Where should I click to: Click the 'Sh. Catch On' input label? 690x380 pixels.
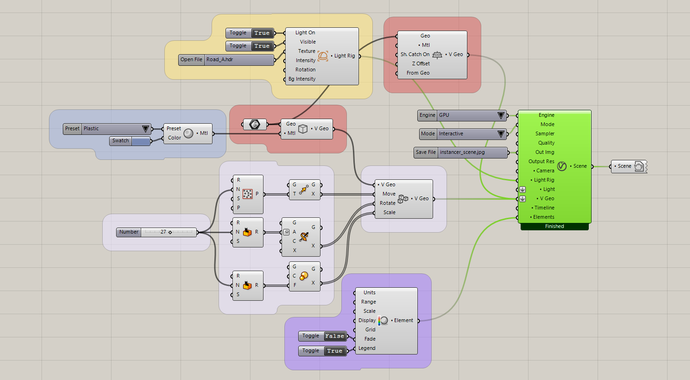click(x=415, y=55)
